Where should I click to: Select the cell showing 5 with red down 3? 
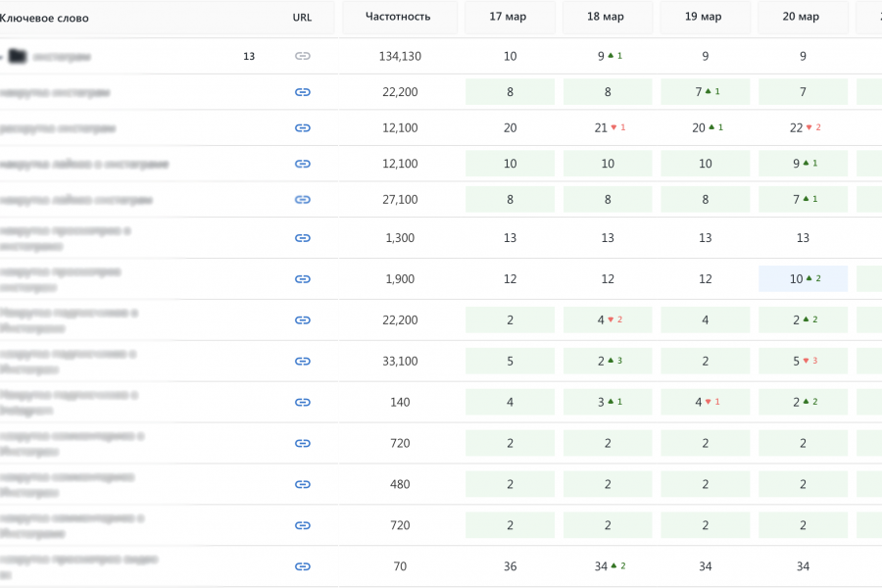803,361
